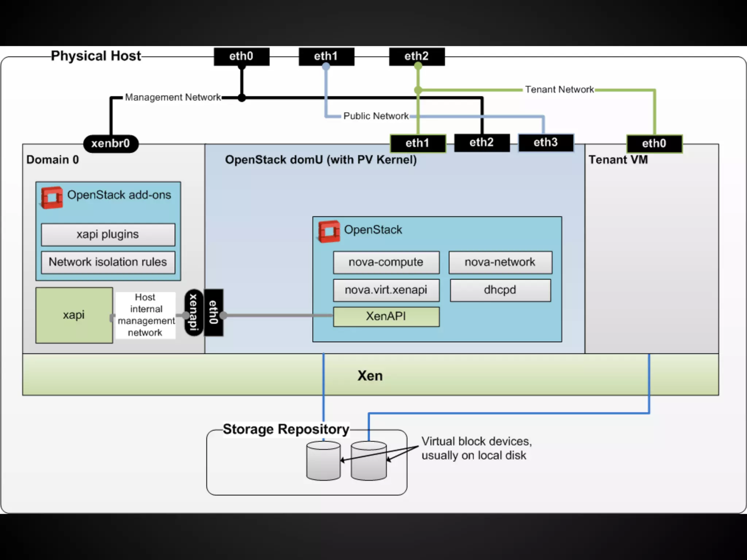Screen dimensions: 747x560
Task: Select the xapi plugins box
Action: tap(108, 234)
